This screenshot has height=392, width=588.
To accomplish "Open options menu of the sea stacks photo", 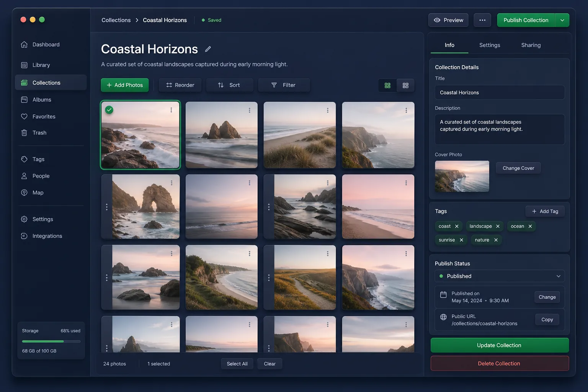I will (249, 110).
